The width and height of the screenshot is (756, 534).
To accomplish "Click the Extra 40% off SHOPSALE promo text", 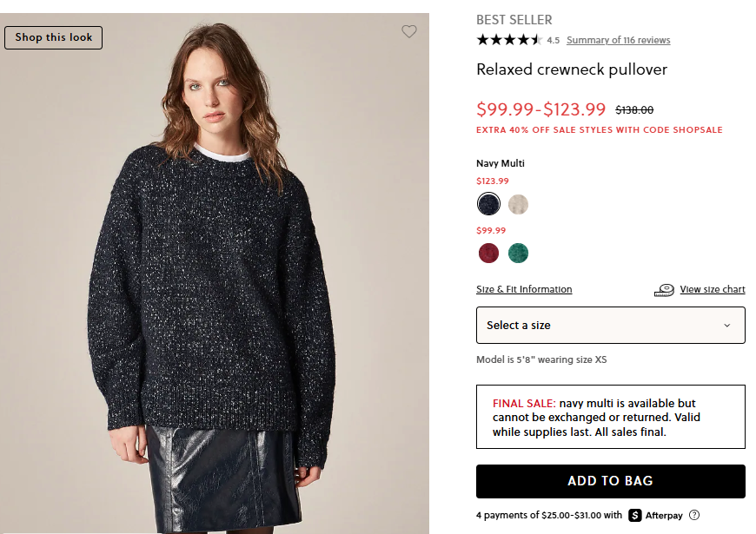I will coord(600,130).
